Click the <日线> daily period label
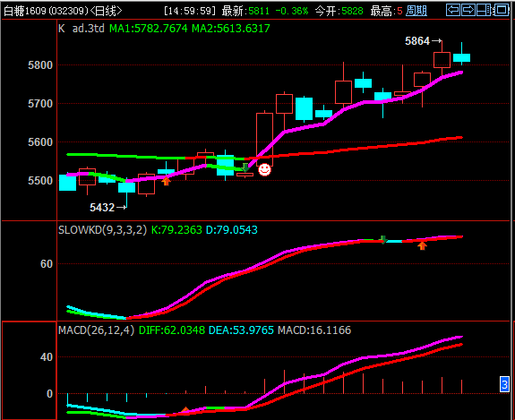 coord(106,11)
